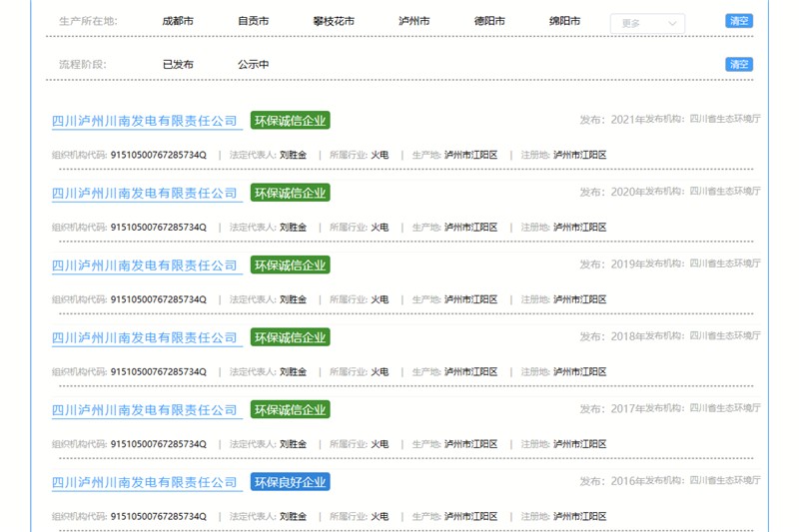This screenshot has width=799, height=532.
Task: Filter by 自贡市 city
Action: (253, 21)
